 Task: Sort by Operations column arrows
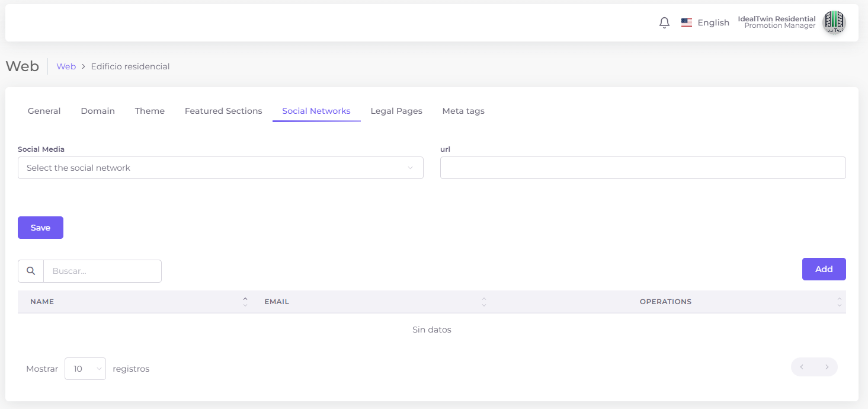tap(839, 302)
